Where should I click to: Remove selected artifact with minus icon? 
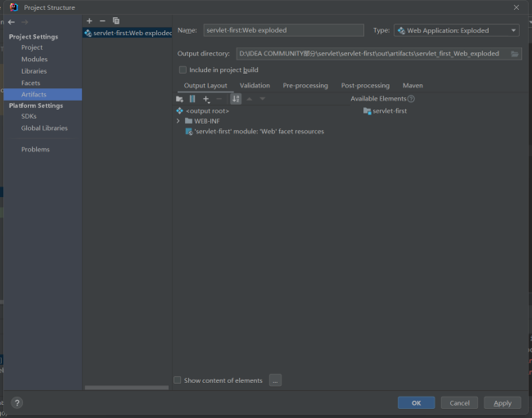click(102, 21)
